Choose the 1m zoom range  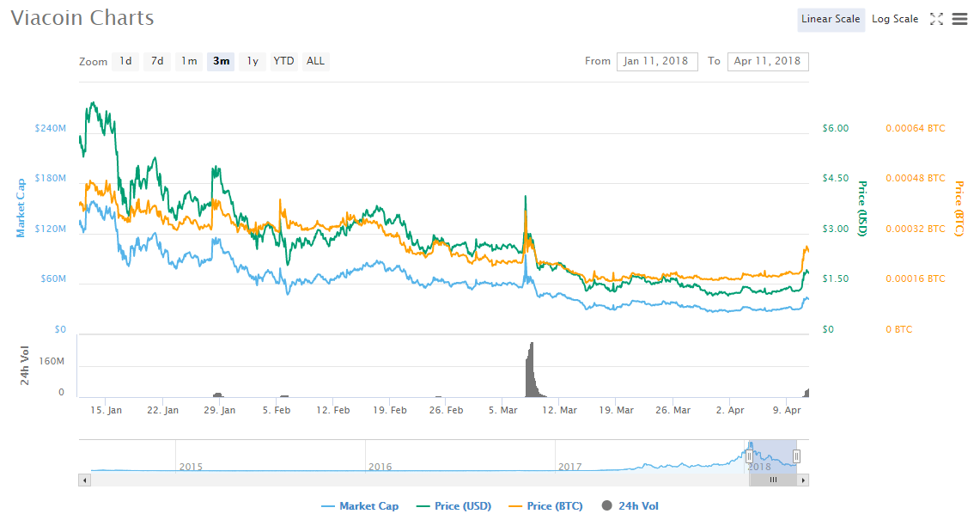click(189, 61)
